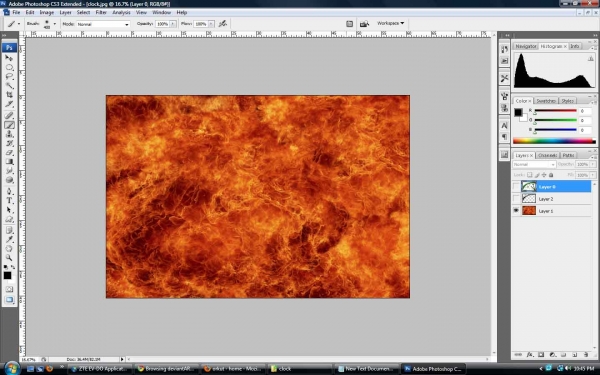Viewport: 600px width, 375px height.
Task: Select the Crop tool
Action: [9, 95]
